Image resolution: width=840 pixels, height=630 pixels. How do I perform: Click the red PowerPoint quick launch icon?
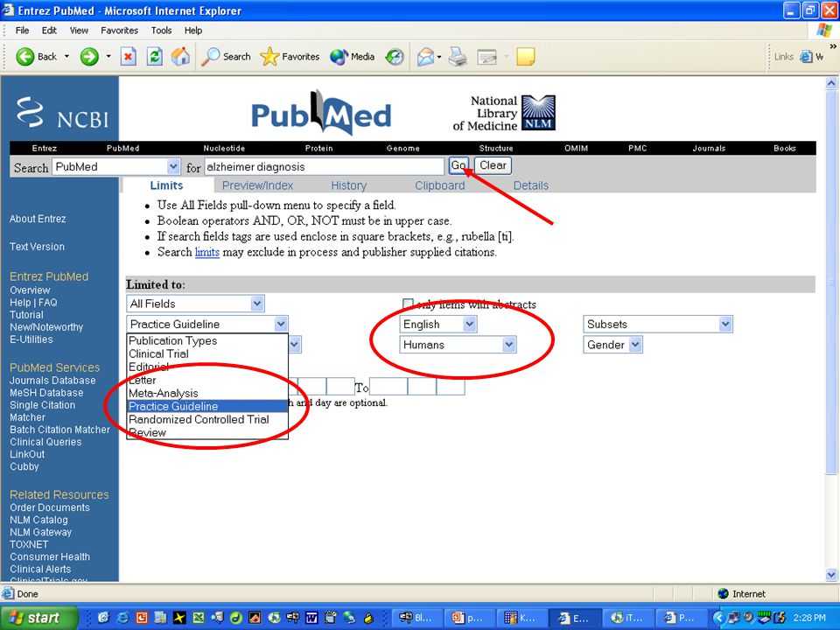[x=142, y=618]
